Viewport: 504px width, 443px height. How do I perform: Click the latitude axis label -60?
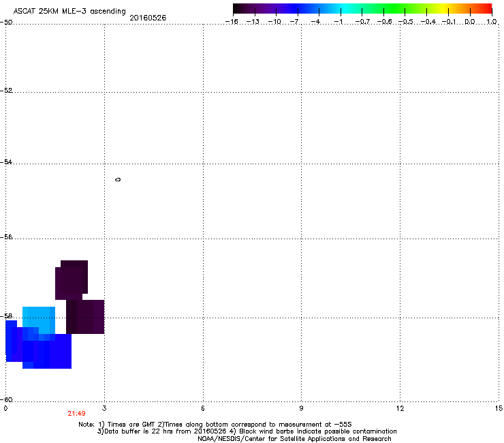pos(6,399)
